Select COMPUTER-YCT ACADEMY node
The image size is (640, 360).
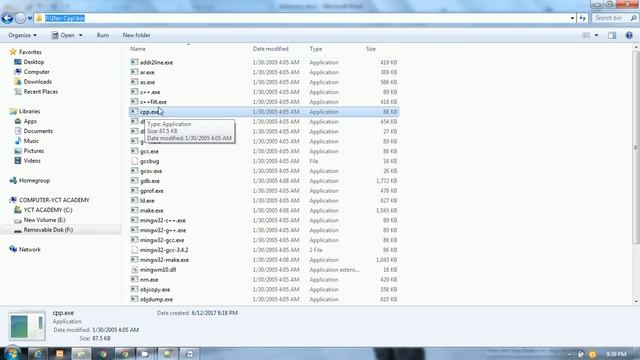pyautogui.click(x=54, y=200)
